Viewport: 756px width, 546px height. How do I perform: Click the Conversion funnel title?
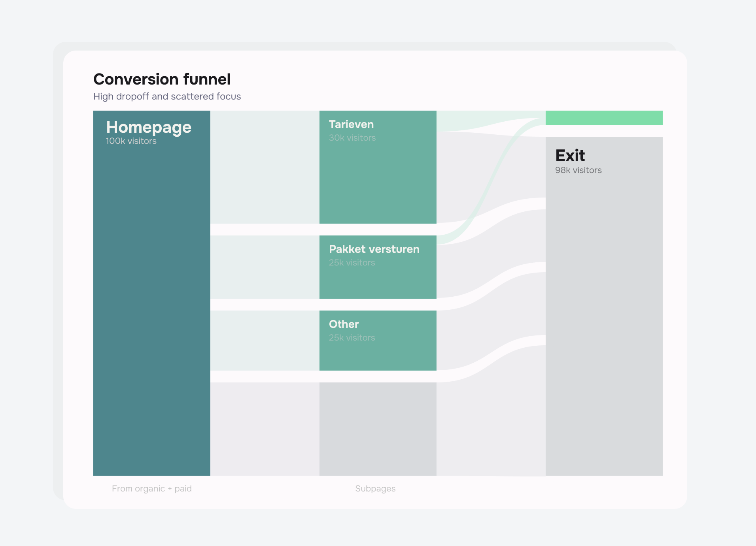tap(162, 79)
